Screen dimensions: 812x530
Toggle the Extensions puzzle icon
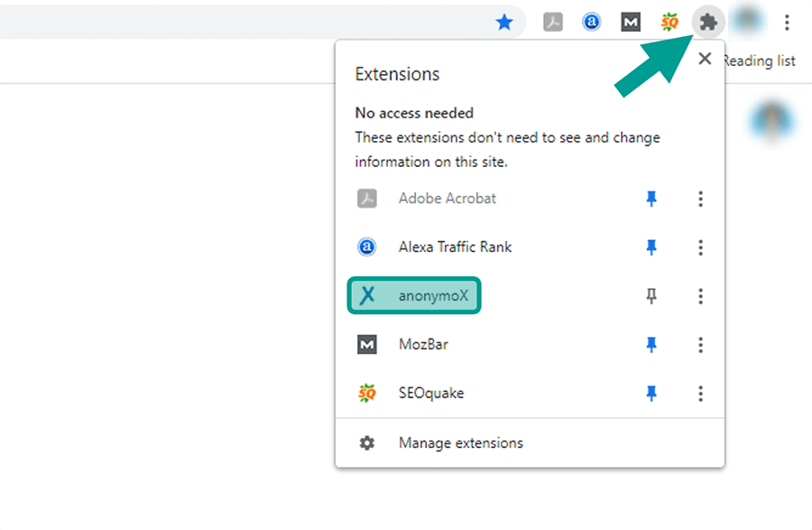[x=708, y=23]
